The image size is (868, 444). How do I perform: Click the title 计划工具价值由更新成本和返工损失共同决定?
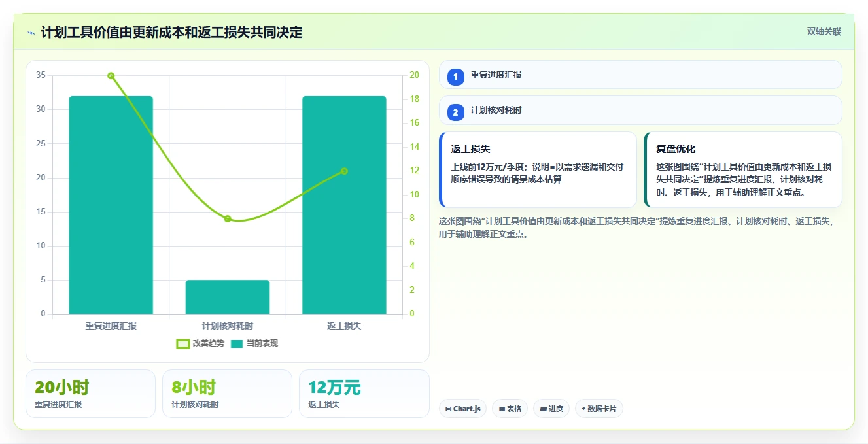coord(171,33)
